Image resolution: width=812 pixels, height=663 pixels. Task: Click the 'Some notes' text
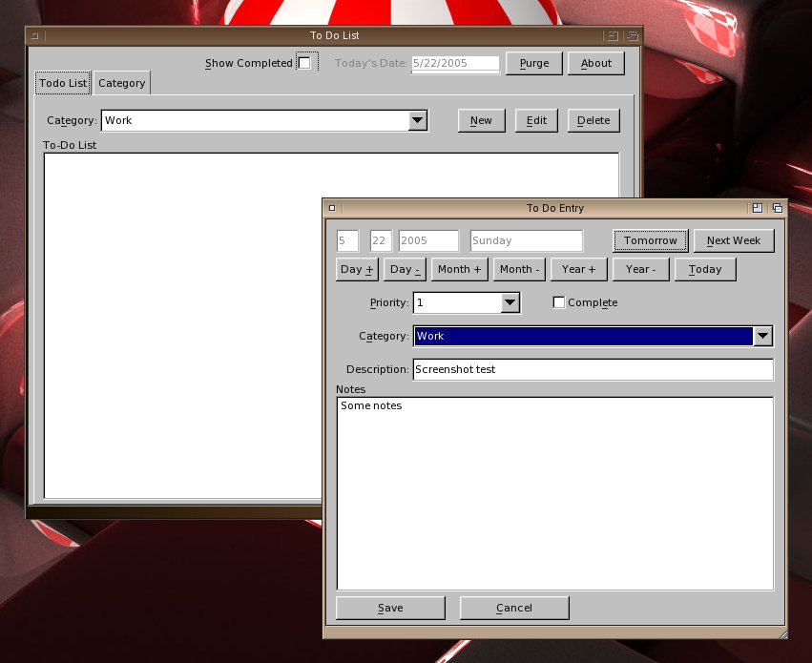(x=371, y=405)
